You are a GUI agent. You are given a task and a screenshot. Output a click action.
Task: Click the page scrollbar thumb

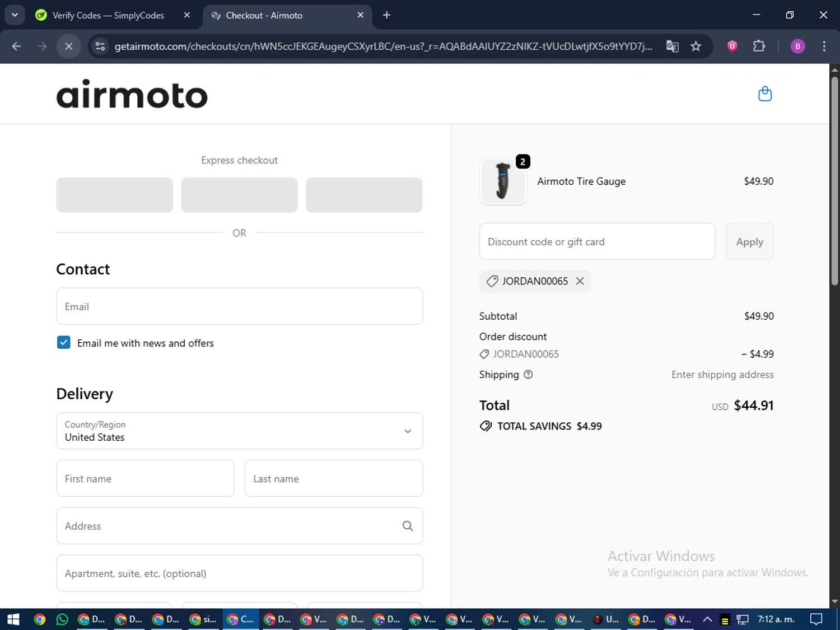coord(834,182)
